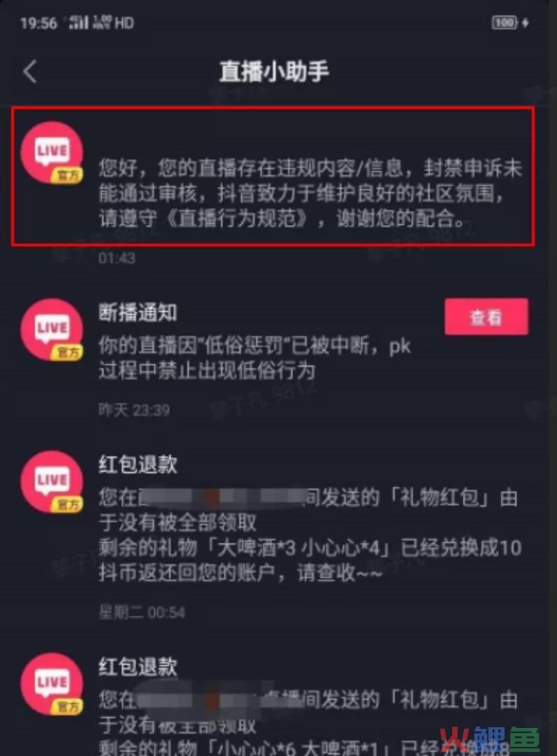557x756 pixels.
Task: Tap the 19:56 clock in status bar
Action: point(38,22)
